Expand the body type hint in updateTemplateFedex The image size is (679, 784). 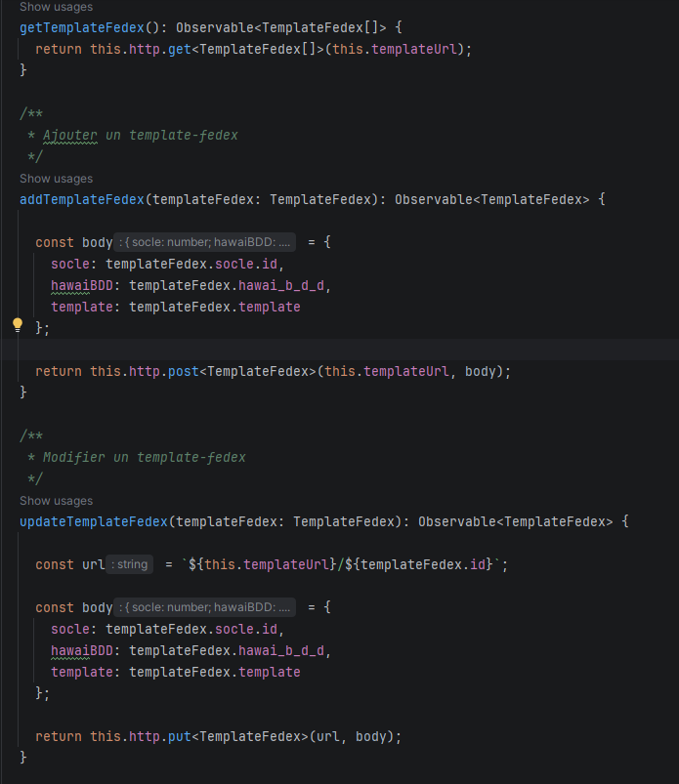(x=205, y=607)
